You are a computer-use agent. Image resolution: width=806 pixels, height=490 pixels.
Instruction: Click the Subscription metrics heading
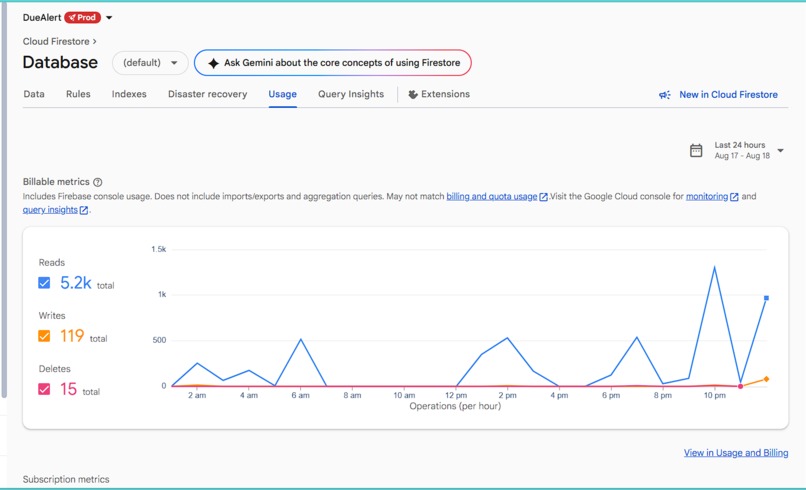(x=66, y=479)
